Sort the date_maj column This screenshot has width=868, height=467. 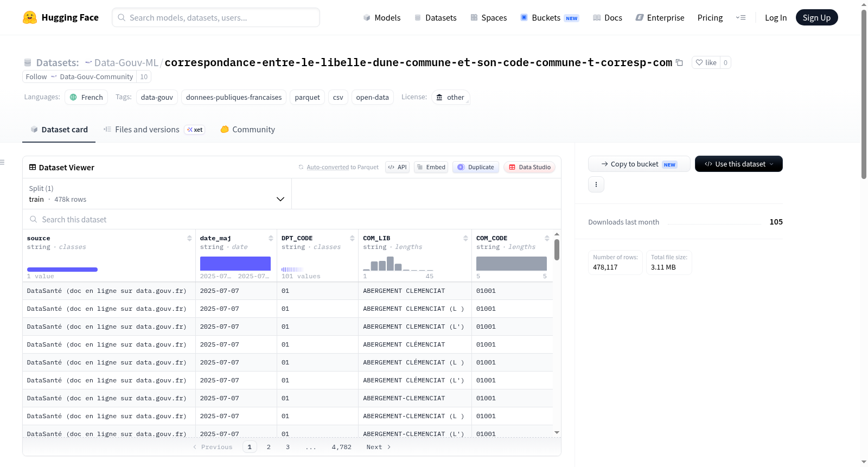(x=271, y=238)
